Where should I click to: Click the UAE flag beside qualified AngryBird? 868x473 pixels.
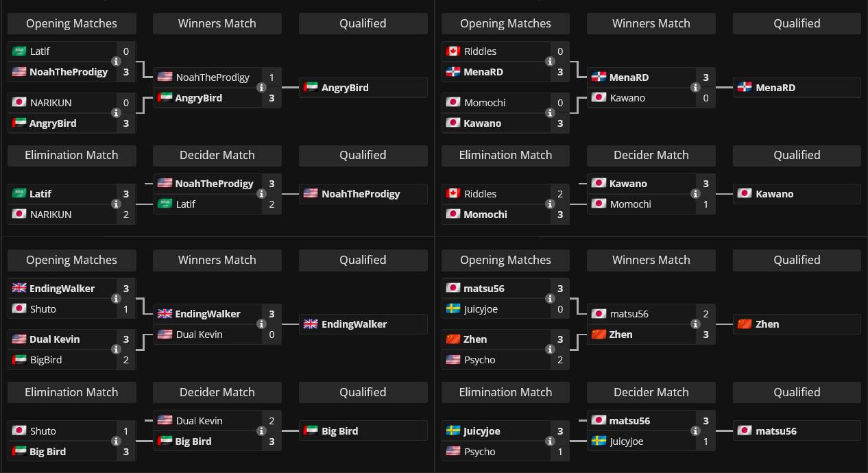coord(311,88)
